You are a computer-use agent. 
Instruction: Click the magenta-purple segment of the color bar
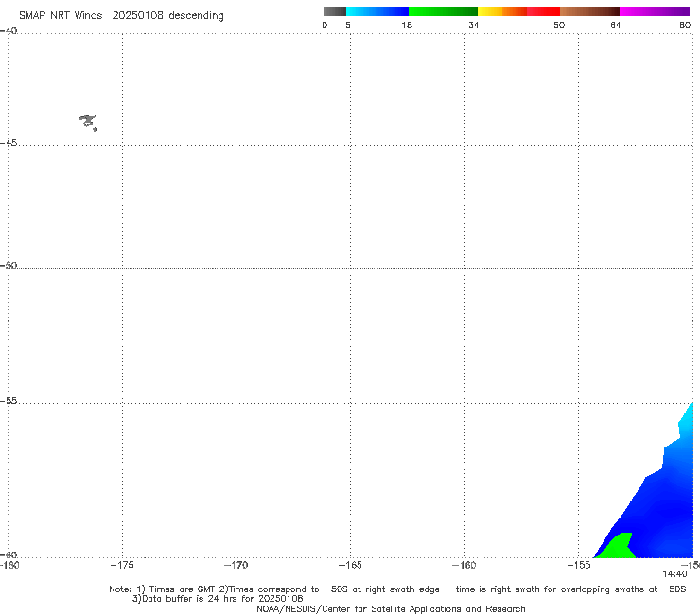click(655, 11)
